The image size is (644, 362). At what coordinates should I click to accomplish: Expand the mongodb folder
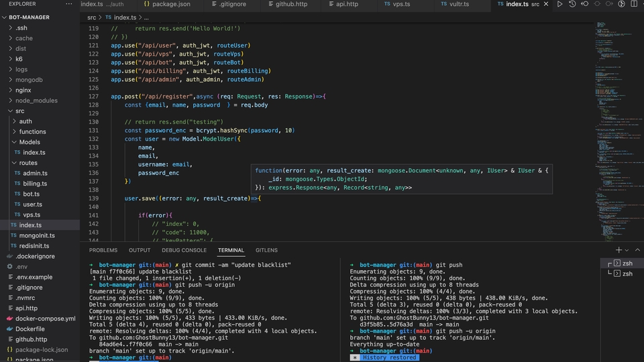click(x=10, y=80)
